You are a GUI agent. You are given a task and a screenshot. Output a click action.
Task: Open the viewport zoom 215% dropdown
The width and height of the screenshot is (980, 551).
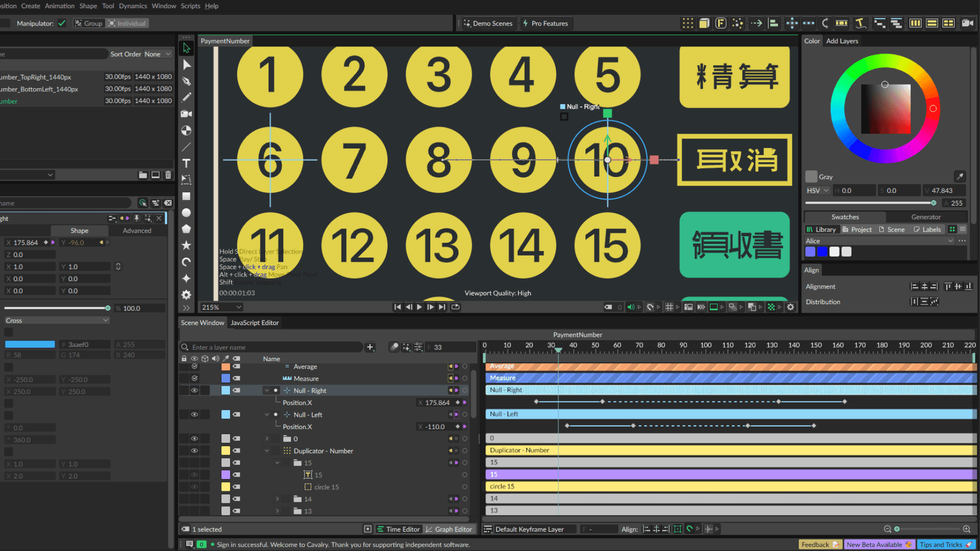pyautogui.click(x=222, y=307)
